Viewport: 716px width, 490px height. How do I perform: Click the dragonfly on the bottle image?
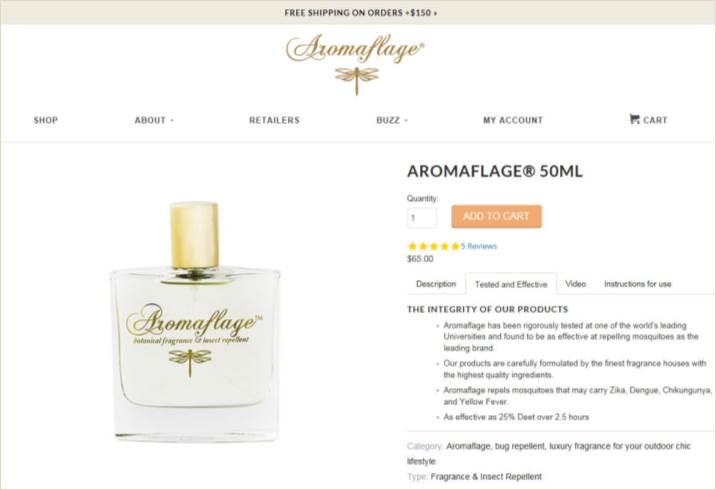coord(190,362)
